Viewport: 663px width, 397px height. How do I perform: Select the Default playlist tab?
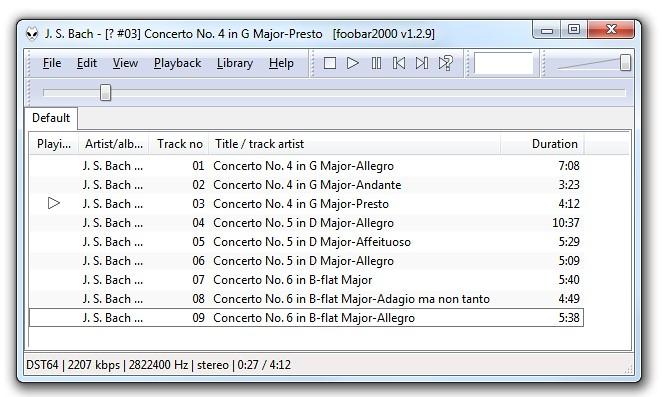tap(51, 118)
